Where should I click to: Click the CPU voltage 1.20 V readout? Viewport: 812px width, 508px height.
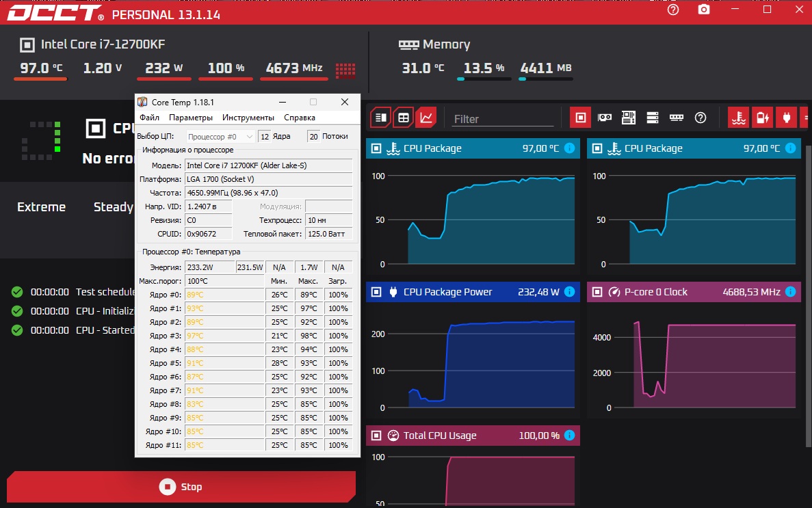(103, 68)
